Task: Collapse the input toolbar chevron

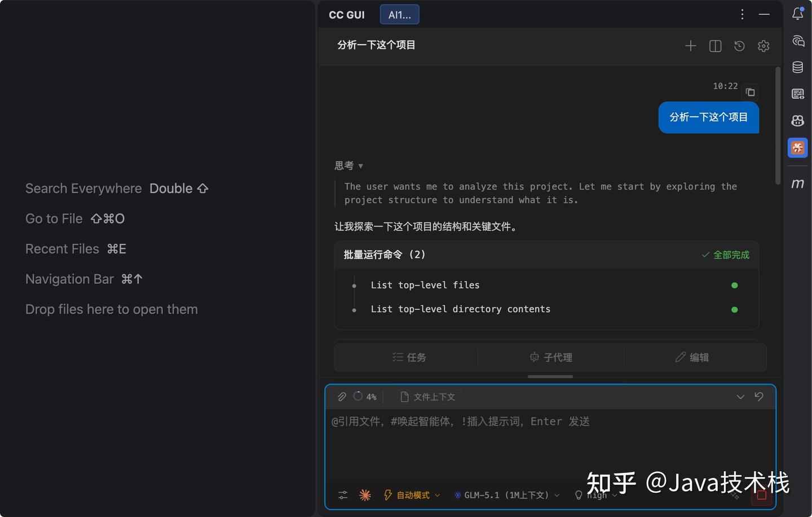Action: (x=740, y=397)
